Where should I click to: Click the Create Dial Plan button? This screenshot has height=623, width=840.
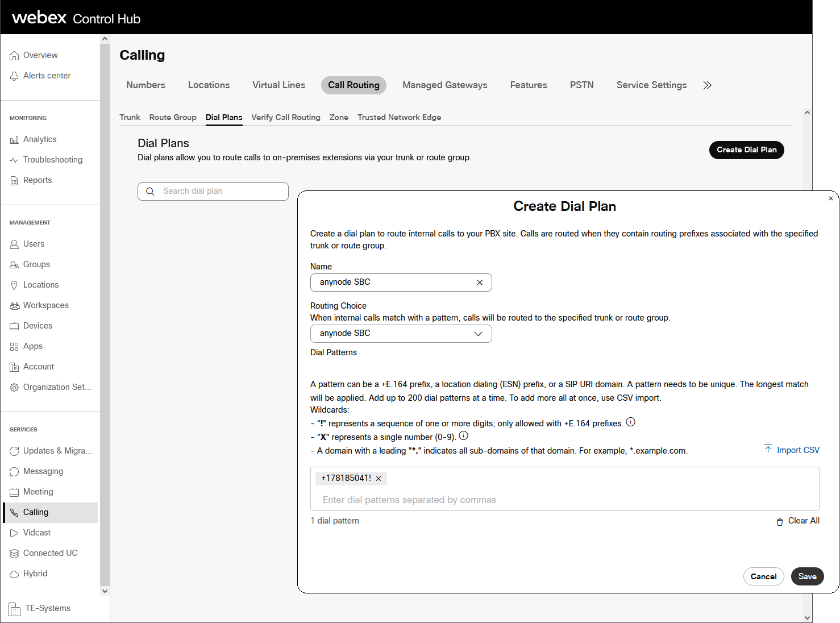747,150
